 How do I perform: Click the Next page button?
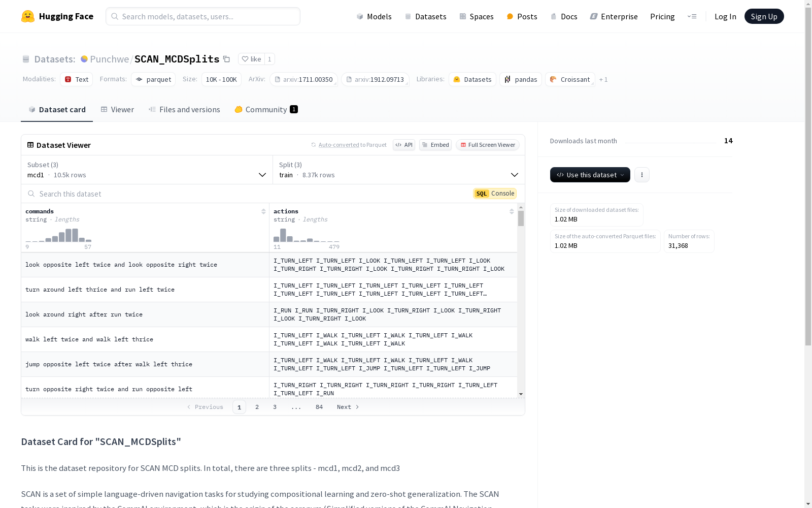coord(348,407)
